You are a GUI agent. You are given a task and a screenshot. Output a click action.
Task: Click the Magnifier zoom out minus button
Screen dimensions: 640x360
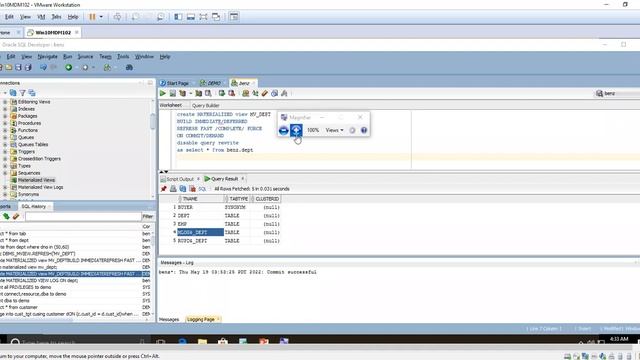click(x=284, y=130)
